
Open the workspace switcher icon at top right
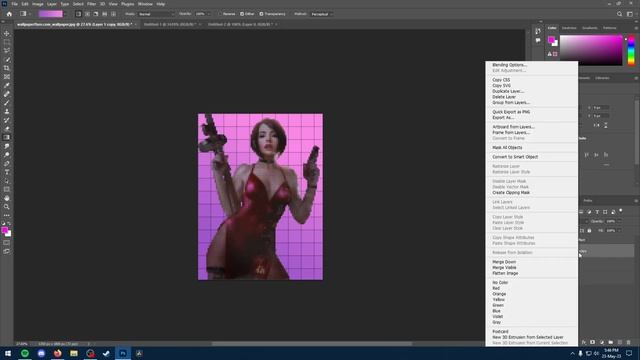(x=630, y=14)
